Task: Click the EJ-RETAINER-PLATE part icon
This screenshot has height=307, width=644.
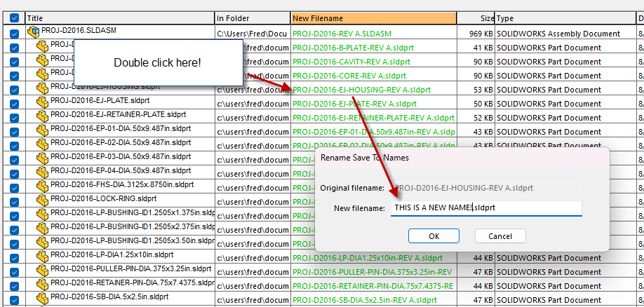Action: click(x=42, y=116)
